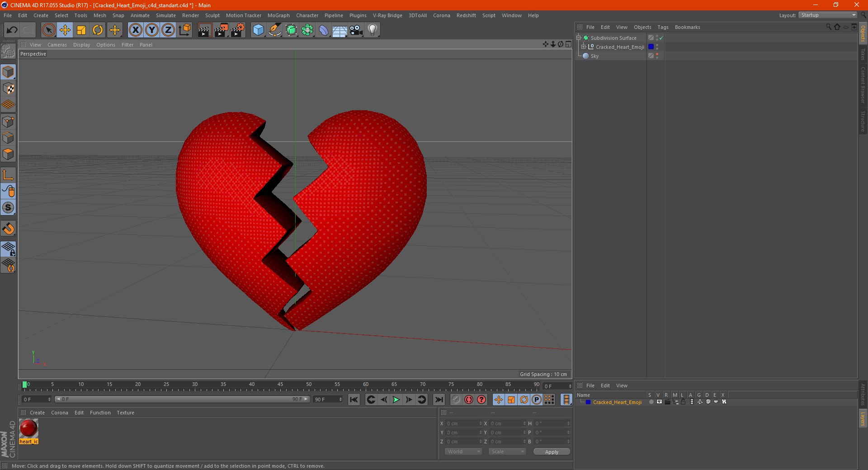Collapse the Subdivision Surface tree item

(x=578, y=38)
